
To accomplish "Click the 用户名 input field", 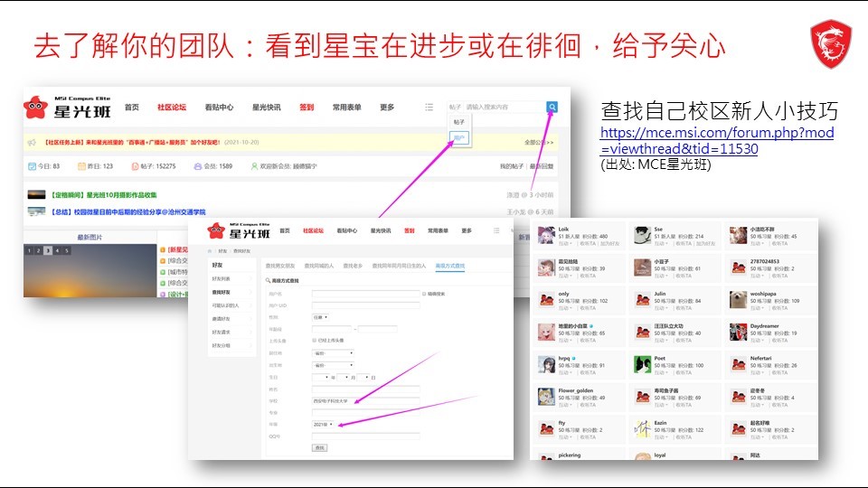I will [366, 294].
